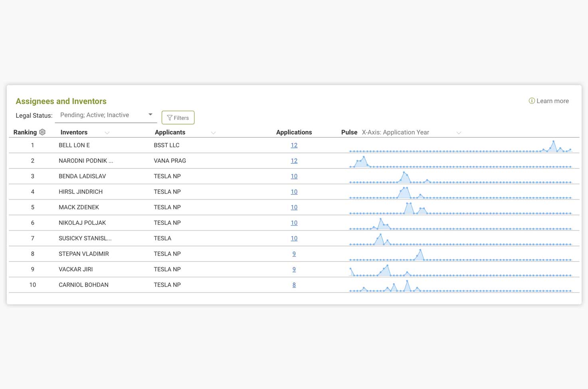Select inventor STEPAN VLADIMIR
Viewport: 588px width, 389px height.
tap(84, 254)
